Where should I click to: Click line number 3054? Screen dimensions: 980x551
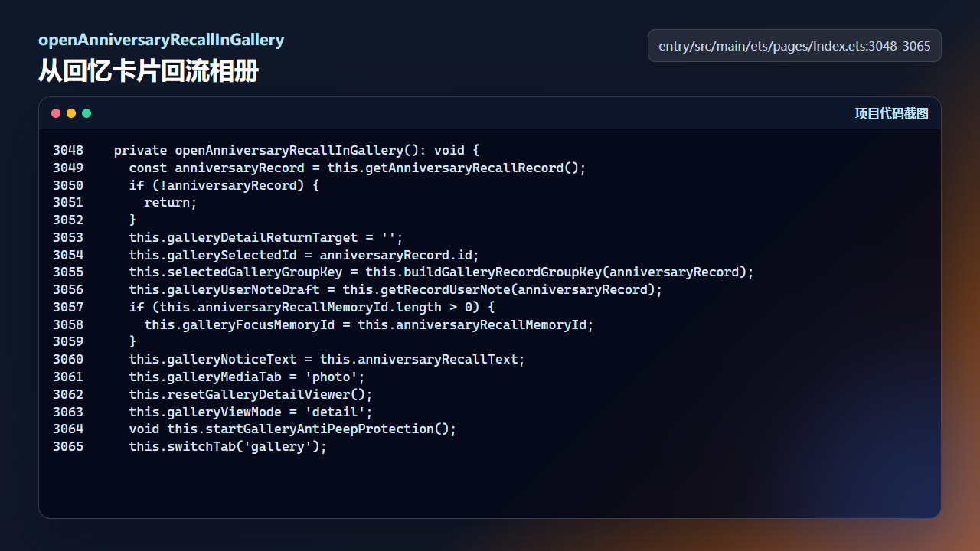click(68, 256)
